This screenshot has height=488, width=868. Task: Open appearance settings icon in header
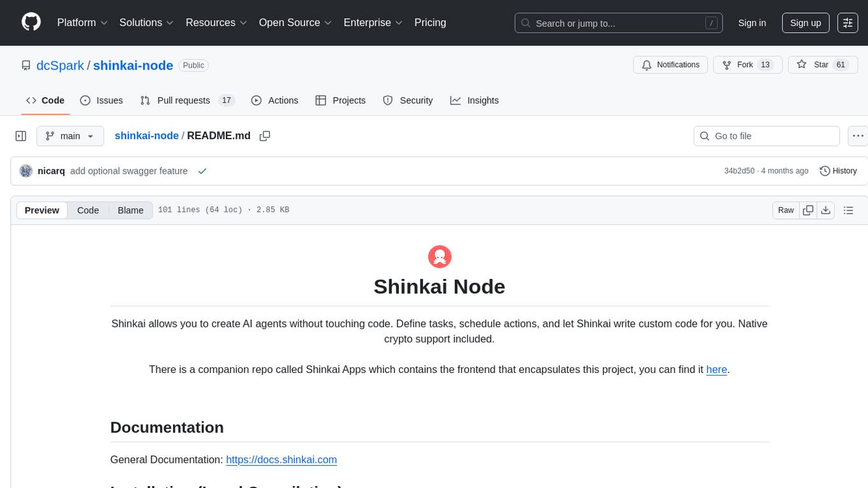coord(848,23)
